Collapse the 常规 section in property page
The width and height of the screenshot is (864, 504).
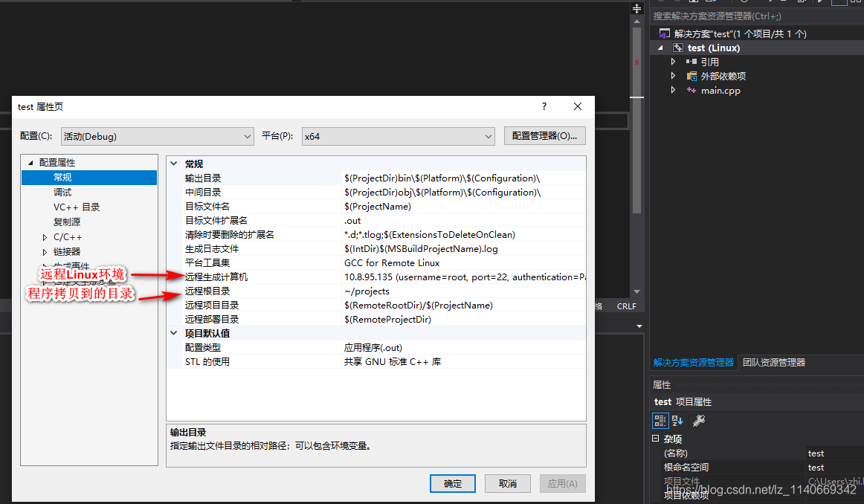(173, 164)
